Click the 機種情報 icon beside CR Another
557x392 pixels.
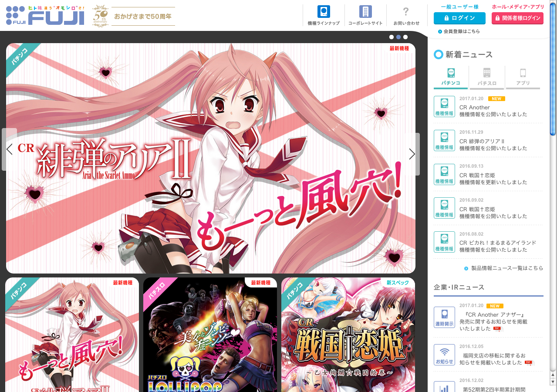(444, 106)
